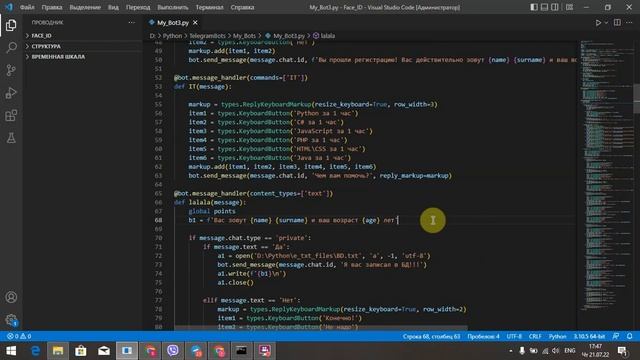Open Windows action center notifications
This screenshot has width=640, height=360.
(622, 351)
